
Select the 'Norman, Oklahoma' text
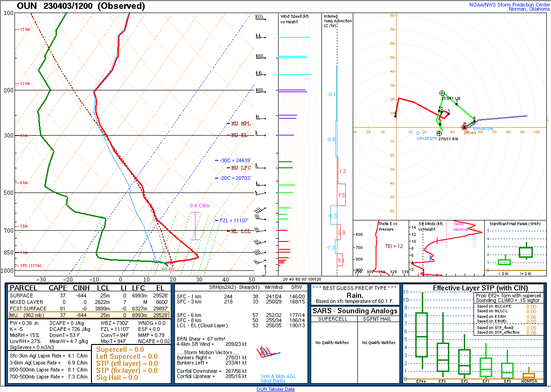(529, 9)
